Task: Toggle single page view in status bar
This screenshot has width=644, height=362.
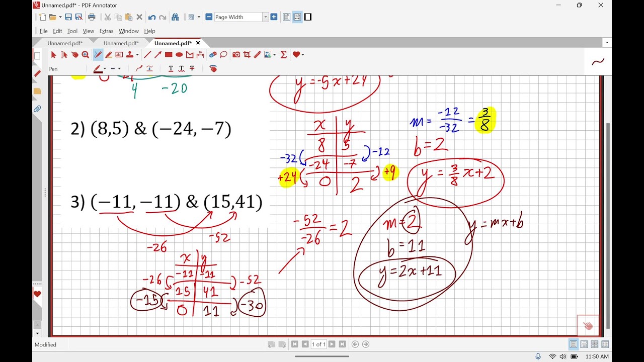Action: [x=574, y=344]
